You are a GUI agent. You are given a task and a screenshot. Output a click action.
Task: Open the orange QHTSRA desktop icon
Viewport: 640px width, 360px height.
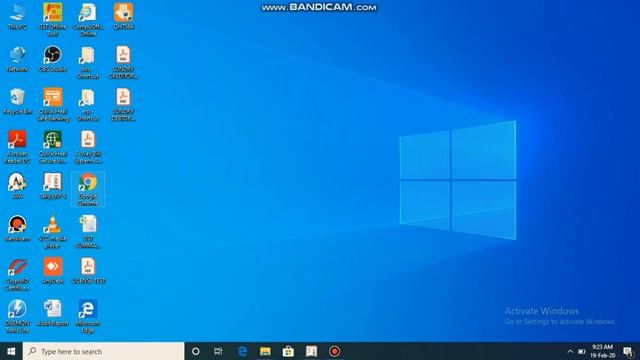(123, 17)
